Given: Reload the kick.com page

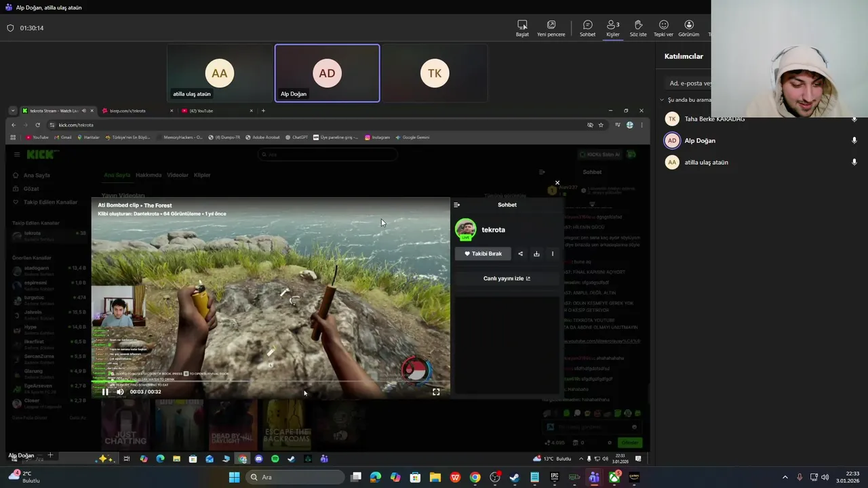Looking at the screenshot, I should 37,125.
